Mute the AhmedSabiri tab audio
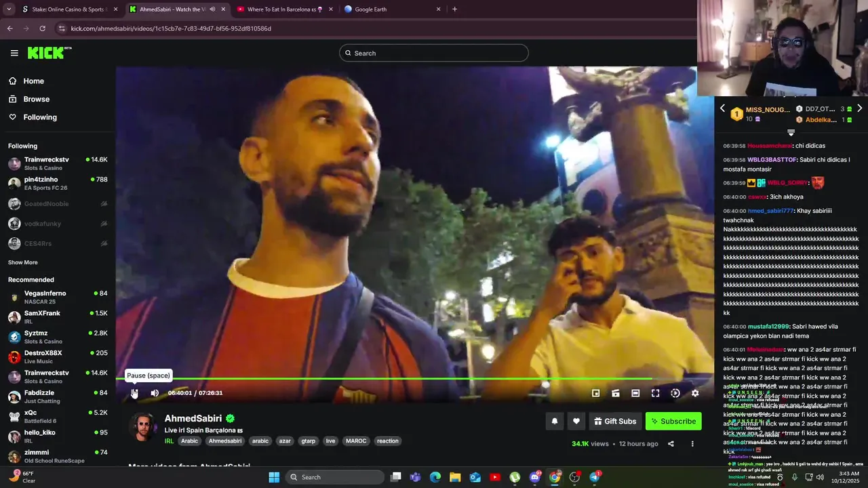Image resolution: width=868 pixels, height=488 pixels. coord(212,9)
